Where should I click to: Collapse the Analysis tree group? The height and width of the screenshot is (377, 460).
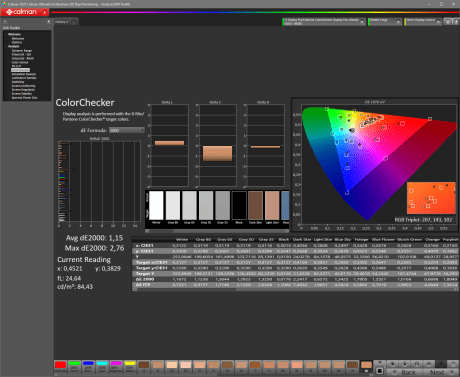click(6, 46)
